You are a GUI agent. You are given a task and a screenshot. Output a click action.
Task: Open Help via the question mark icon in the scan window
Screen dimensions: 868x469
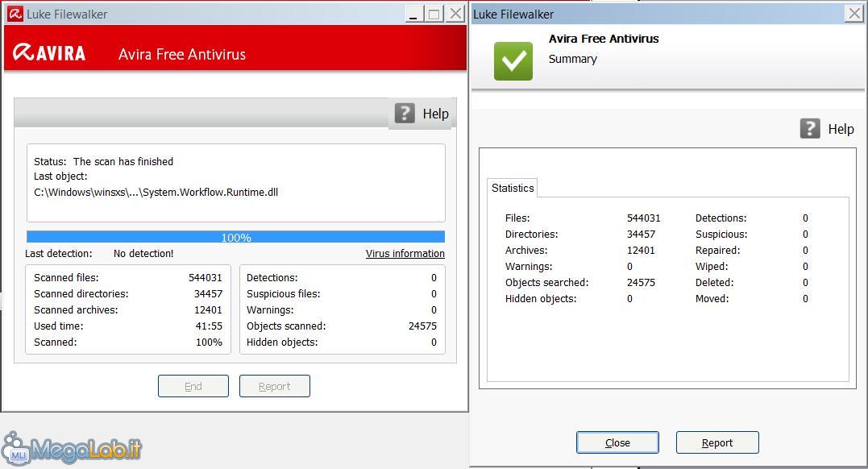(x=405, y=113)
